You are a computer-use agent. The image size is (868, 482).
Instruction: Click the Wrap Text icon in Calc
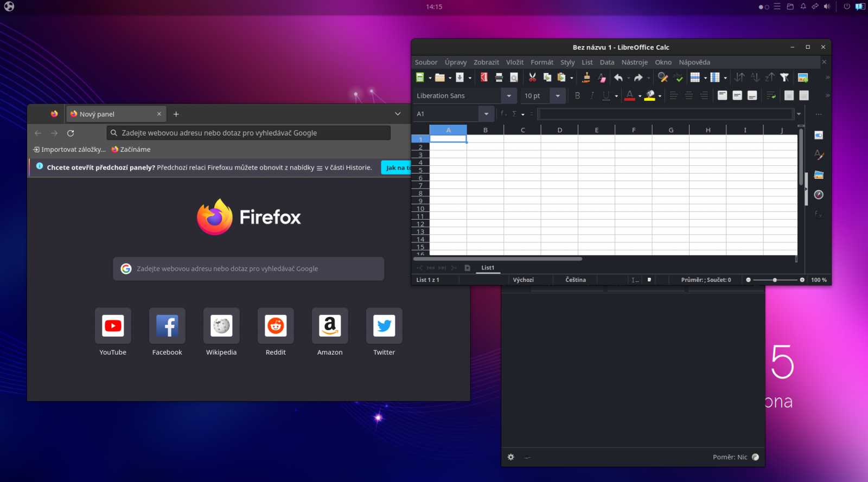pyautogui.click(x=771, y=96)
